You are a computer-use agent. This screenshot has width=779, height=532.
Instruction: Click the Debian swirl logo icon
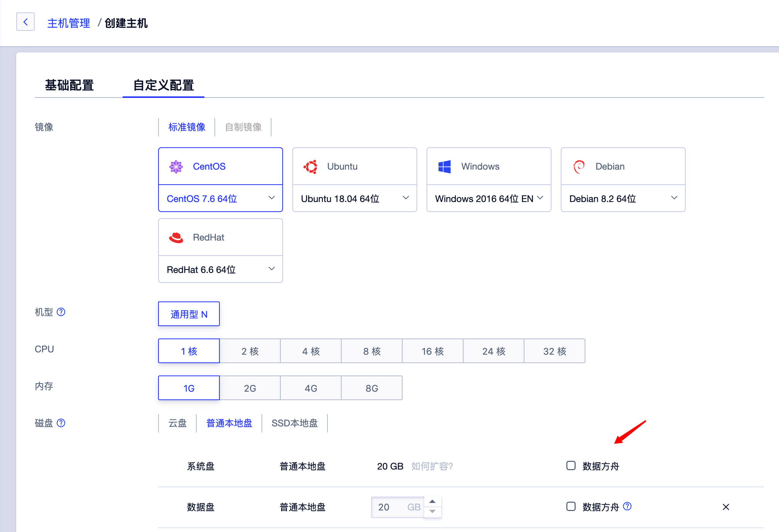pos(579,167)
